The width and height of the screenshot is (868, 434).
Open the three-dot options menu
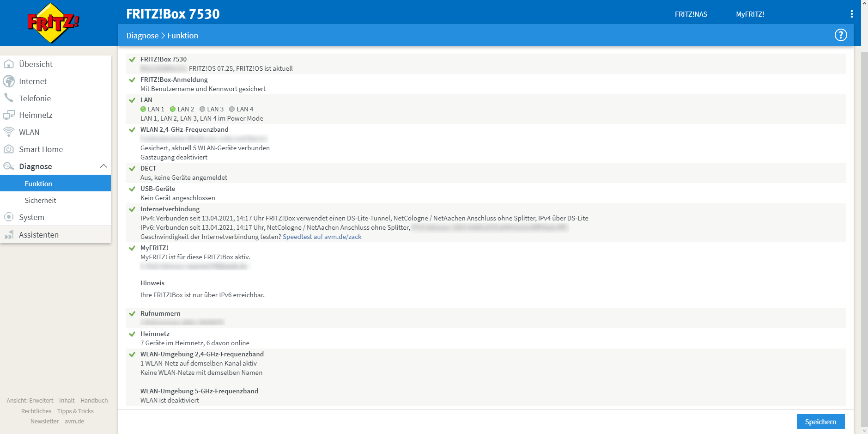point(852,14)
